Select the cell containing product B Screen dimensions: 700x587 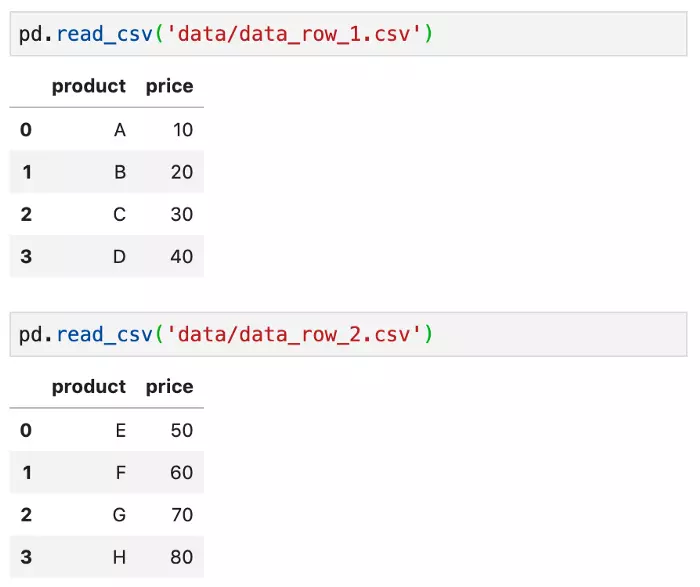pyautogui.click(x=120, y=172)
